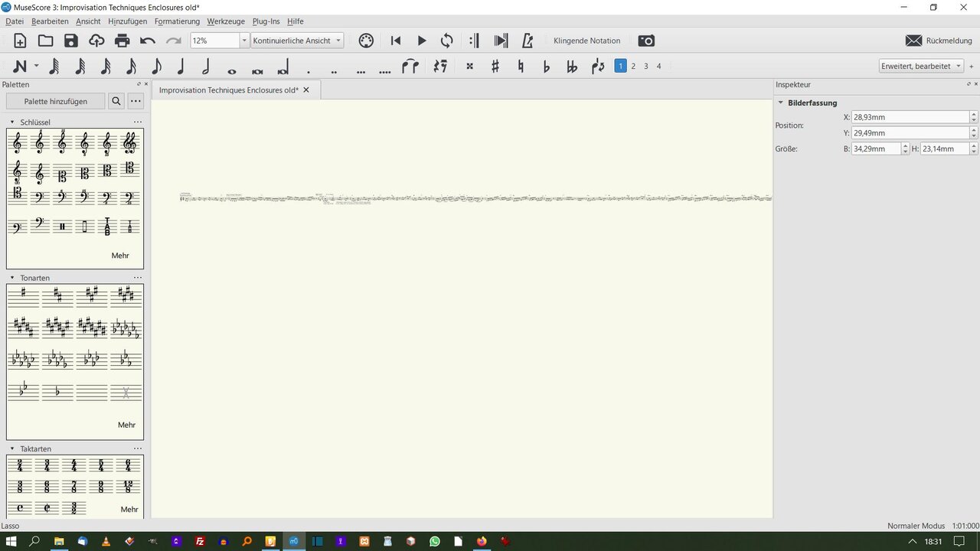Toggle play repeats
The width and height of the screenshot is (980, 551).
[x=474, y=41]
